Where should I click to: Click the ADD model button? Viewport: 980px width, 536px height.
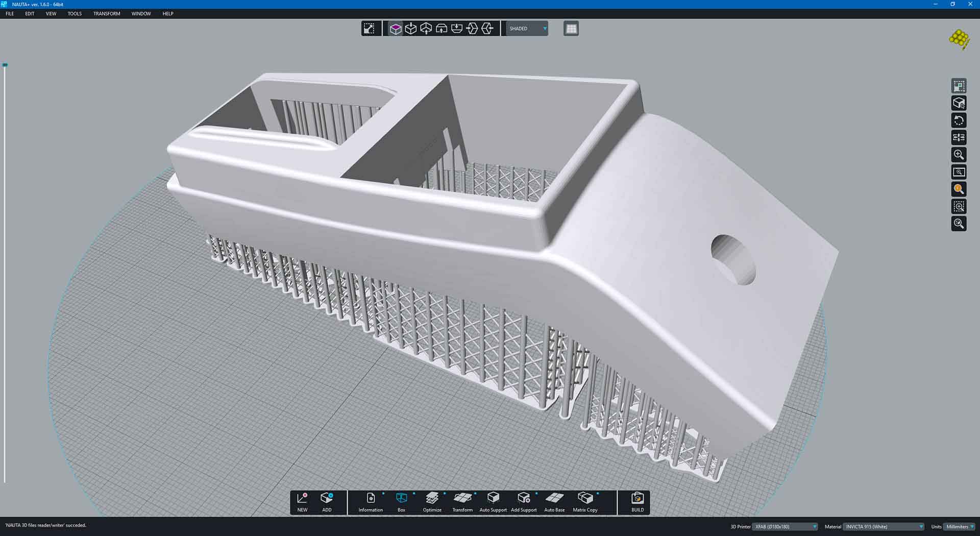327,502
